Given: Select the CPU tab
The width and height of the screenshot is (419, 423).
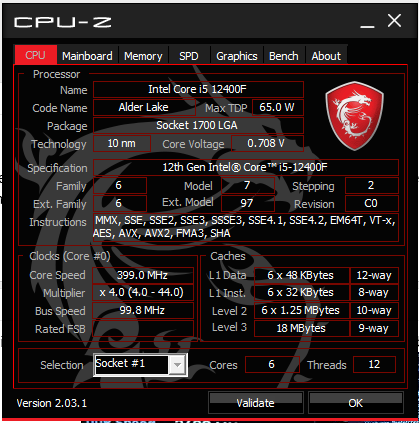Looking at the screenshot, I should (36, 55).
